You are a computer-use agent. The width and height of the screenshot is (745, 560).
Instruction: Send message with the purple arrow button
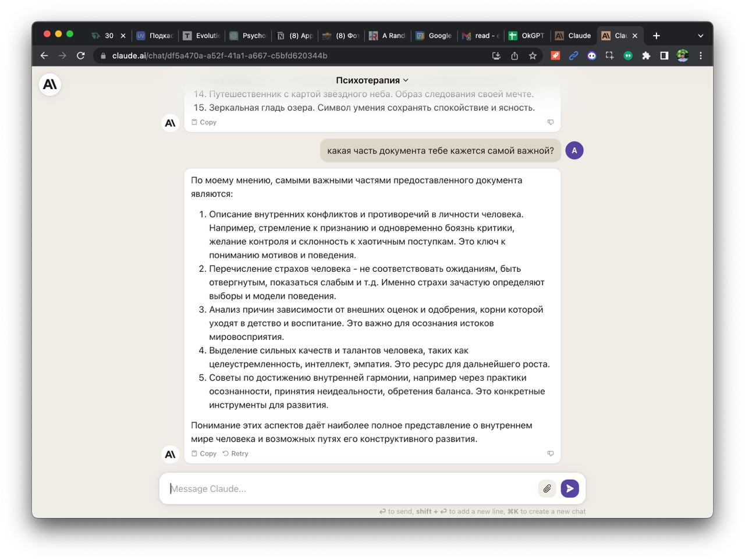tap(570, 488)
